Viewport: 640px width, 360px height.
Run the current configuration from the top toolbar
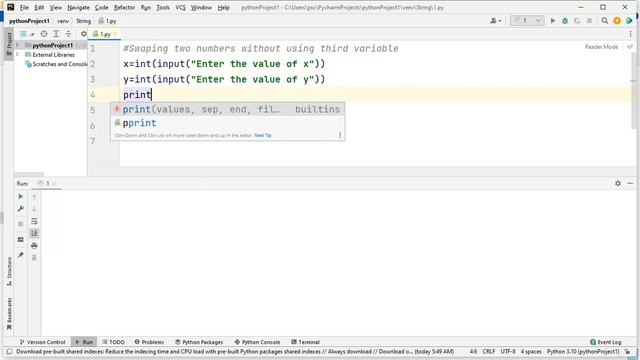(553, 20)
